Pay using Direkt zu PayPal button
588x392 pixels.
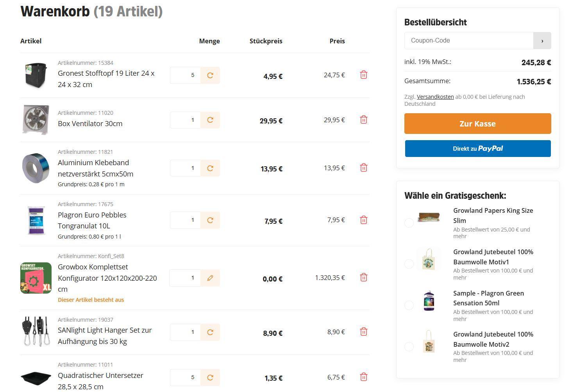click(x=477, y=149)
